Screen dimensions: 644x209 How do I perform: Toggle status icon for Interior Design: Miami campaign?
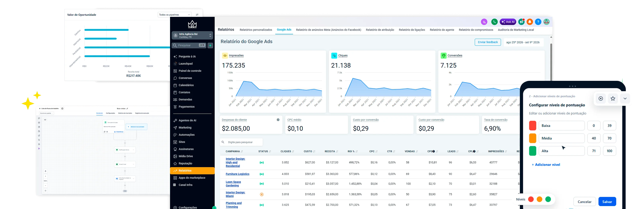[262, 195]
